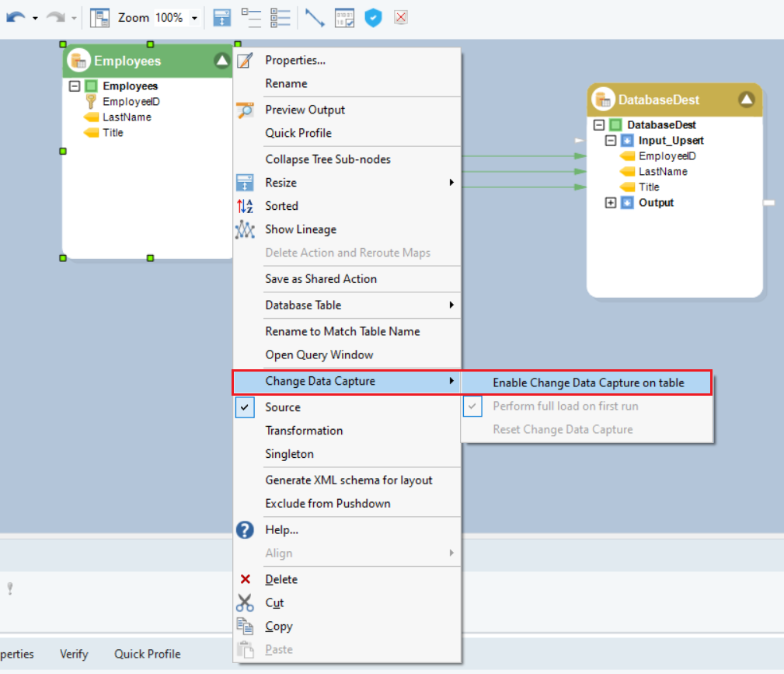This screenshot has width=784, height=674.
Task: Open the Zoom 100% dropdown
Action: 194,18
